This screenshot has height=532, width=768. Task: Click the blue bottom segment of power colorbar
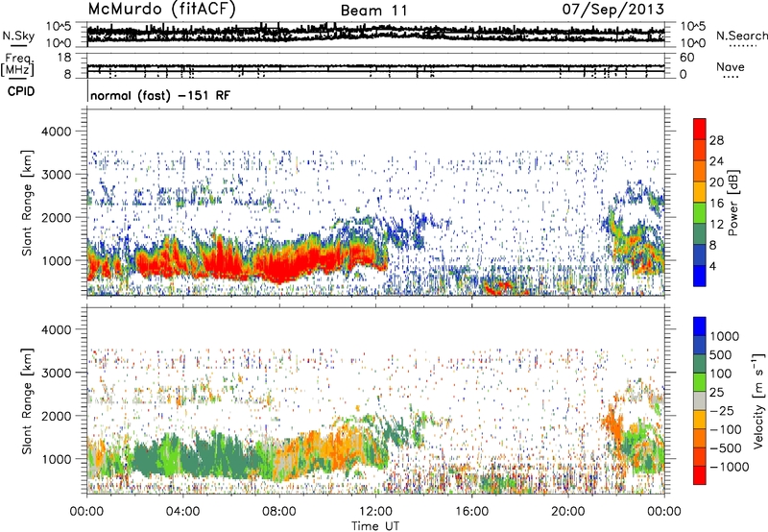point(700,276)
